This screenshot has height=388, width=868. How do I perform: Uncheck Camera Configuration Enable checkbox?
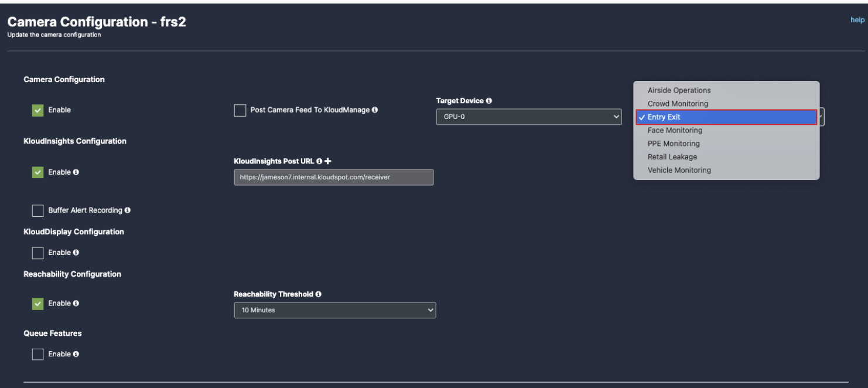click(x=37, y=110)
